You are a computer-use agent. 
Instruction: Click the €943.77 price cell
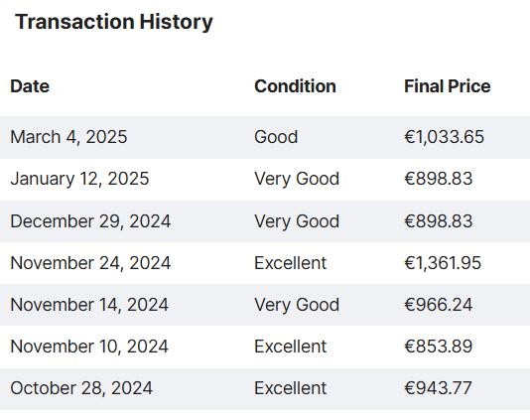click(438, 388)
